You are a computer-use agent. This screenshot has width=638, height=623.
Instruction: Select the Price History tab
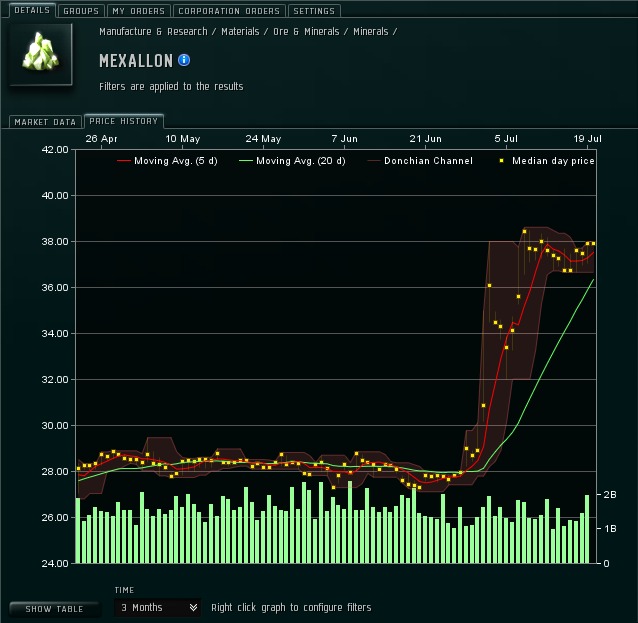[124, 122]
